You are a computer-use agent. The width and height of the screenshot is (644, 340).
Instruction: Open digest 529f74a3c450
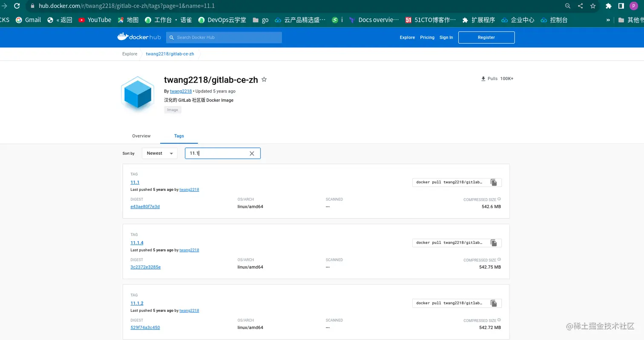coord(145,328)
